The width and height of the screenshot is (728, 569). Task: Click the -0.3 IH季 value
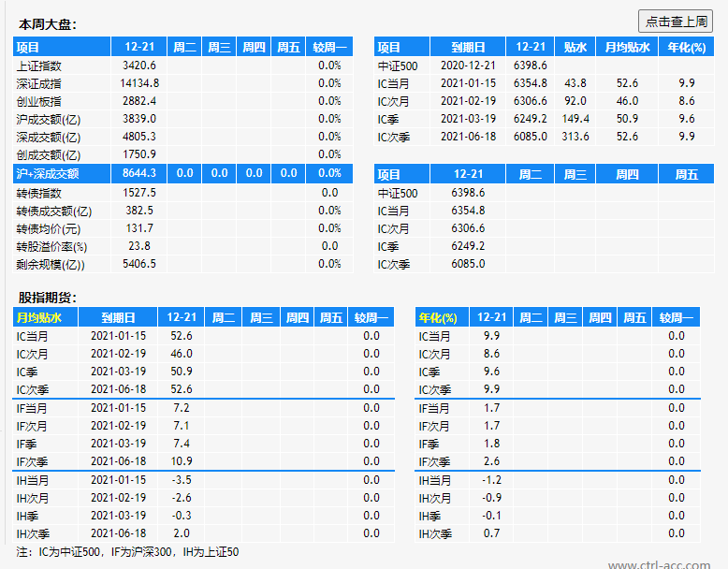(182, 516)
